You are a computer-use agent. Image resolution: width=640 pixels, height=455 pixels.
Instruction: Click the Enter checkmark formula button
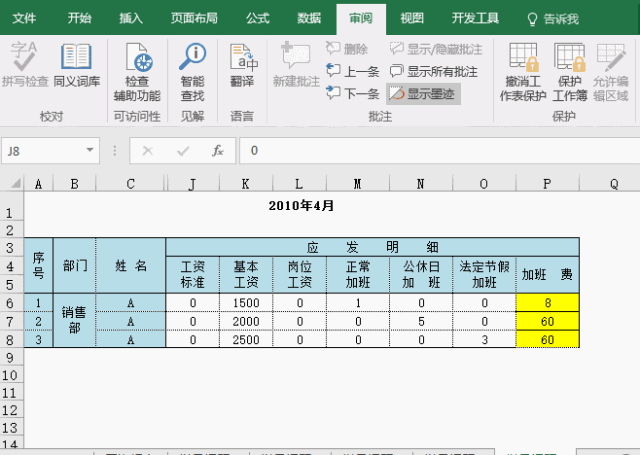point(183,151)
